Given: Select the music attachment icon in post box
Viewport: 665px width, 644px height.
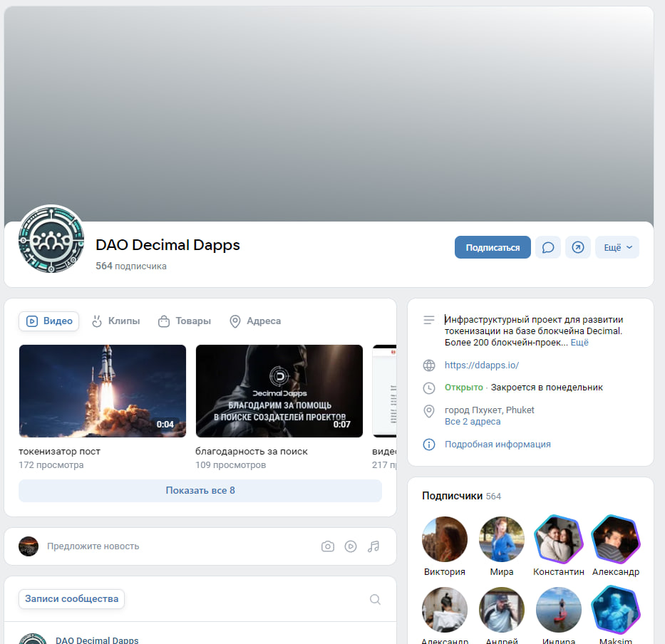Looking at the screenshot, I should tap(373, 546).
